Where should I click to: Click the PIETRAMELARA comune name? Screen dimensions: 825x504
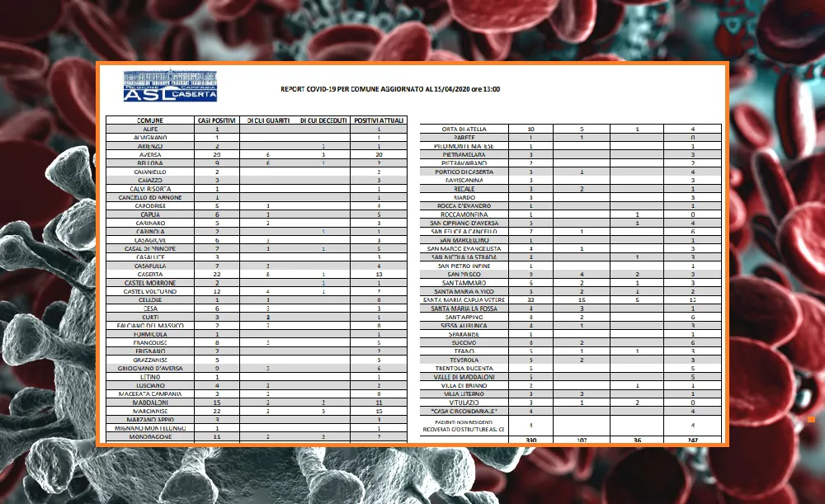[464, 155]
